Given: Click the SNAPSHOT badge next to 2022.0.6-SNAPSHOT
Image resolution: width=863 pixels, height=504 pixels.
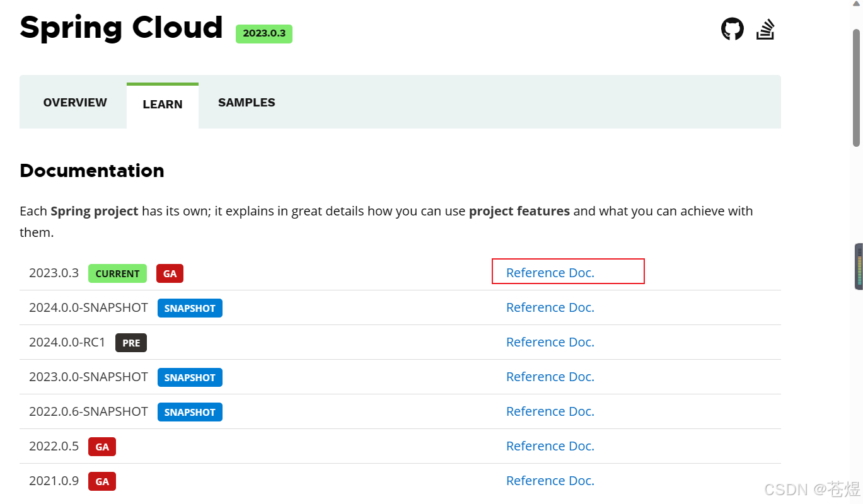Looking at the screenshot, I should (190, 412).
